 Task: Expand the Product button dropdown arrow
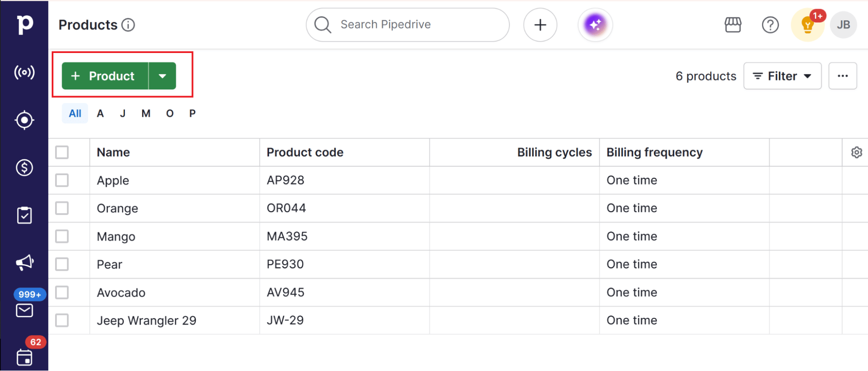pos(162,76)
